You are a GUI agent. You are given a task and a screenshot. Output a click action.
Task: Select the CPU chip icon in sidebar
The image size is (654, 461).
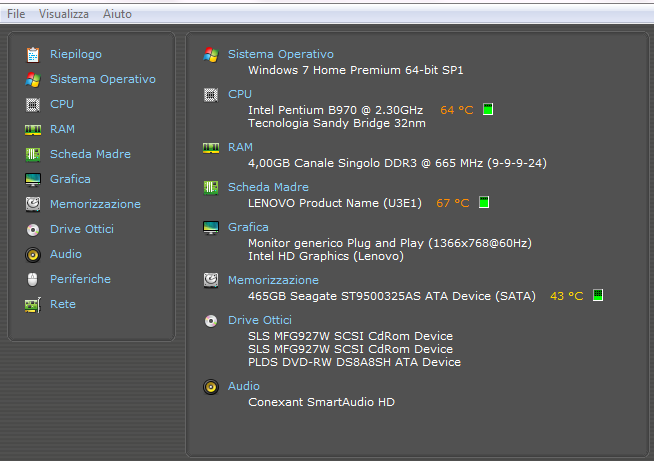33,104
